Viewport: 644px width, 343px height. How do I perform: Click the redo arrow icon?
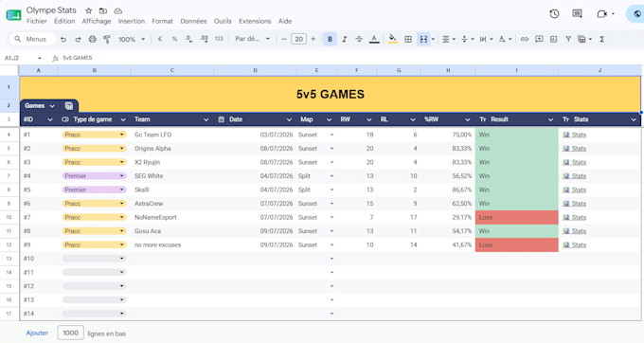pyautogui.click(x=78, y=39)
